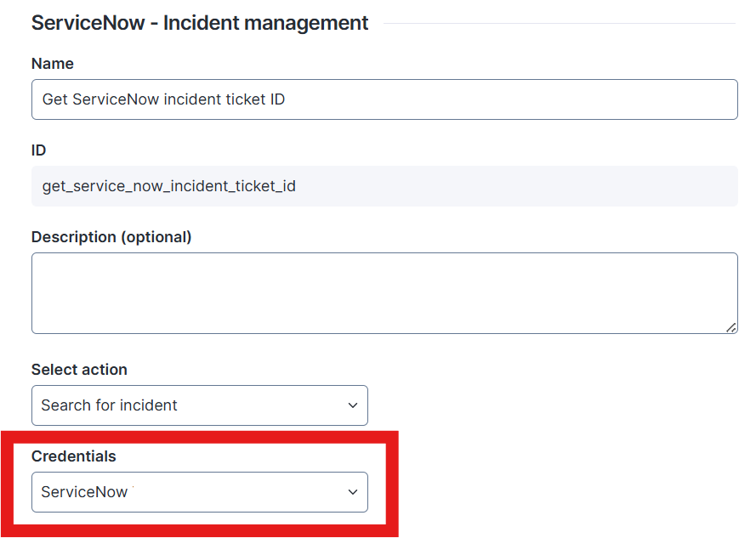Click the "Search for incident" selected option
The width and height of the screenshot is (756, 538).
109,405
